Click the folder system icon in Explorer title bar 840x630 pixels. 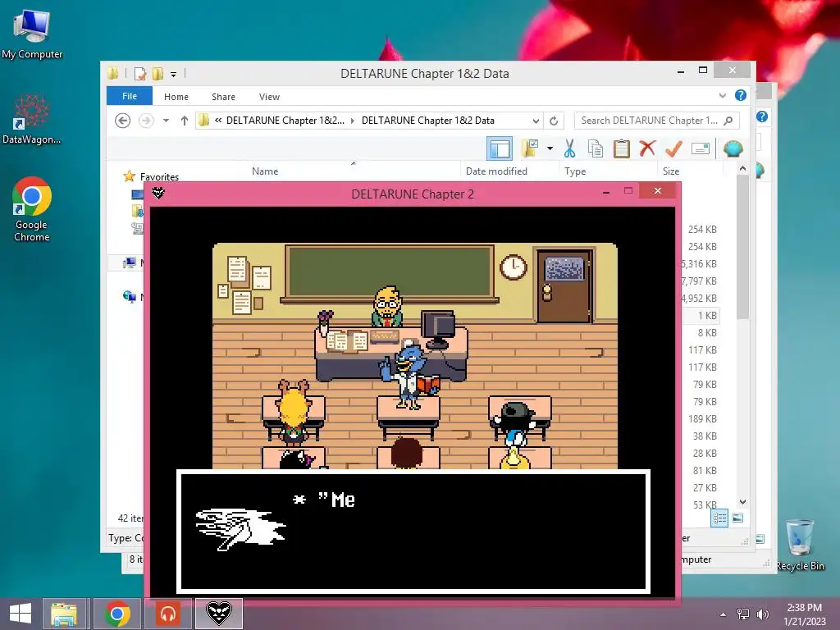pyautogui.click(x=112, y=73)
